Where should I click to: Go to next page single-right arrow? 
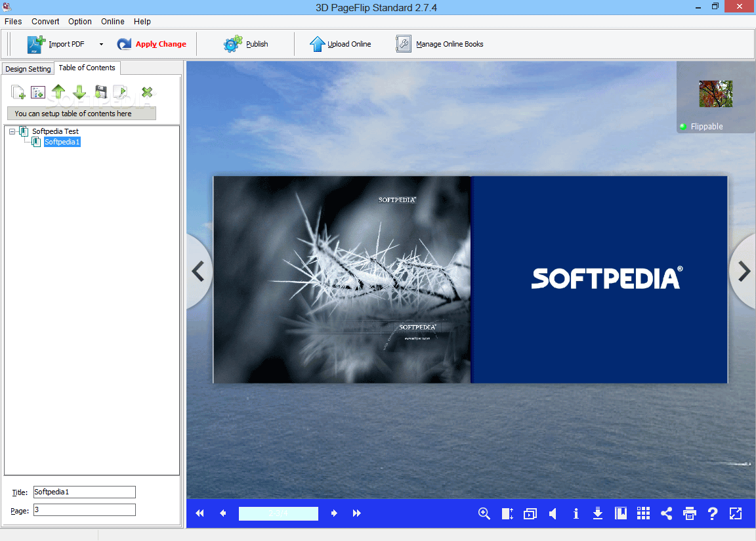tap(334, 513)
